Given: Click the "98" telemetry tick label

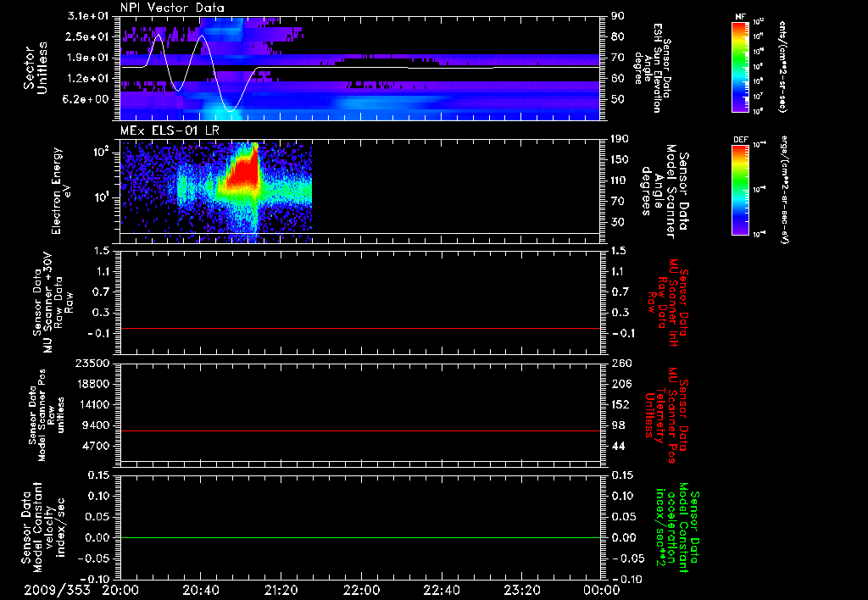Looking at the screenshot, I should (x=617, y=425).
